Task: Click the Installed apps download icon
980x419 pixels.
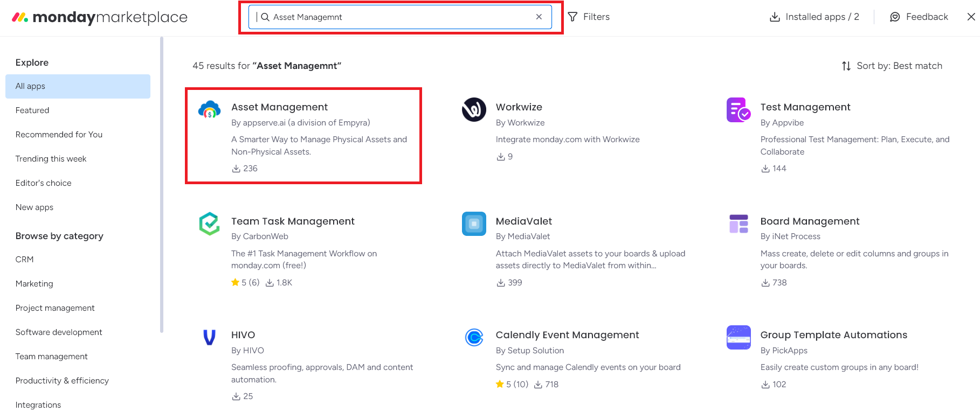Action: tap(775, 17)
